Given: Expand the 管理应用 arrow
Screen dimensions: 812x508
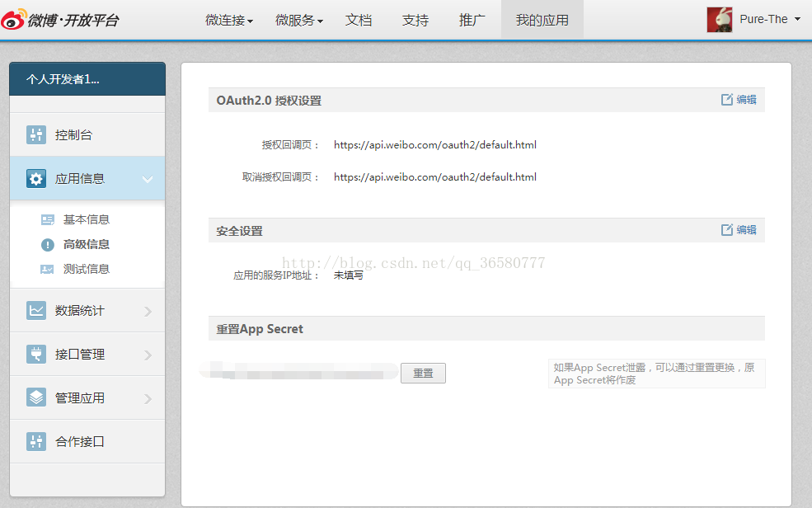Looking at the screenshot, I should (x=148, y=399).
